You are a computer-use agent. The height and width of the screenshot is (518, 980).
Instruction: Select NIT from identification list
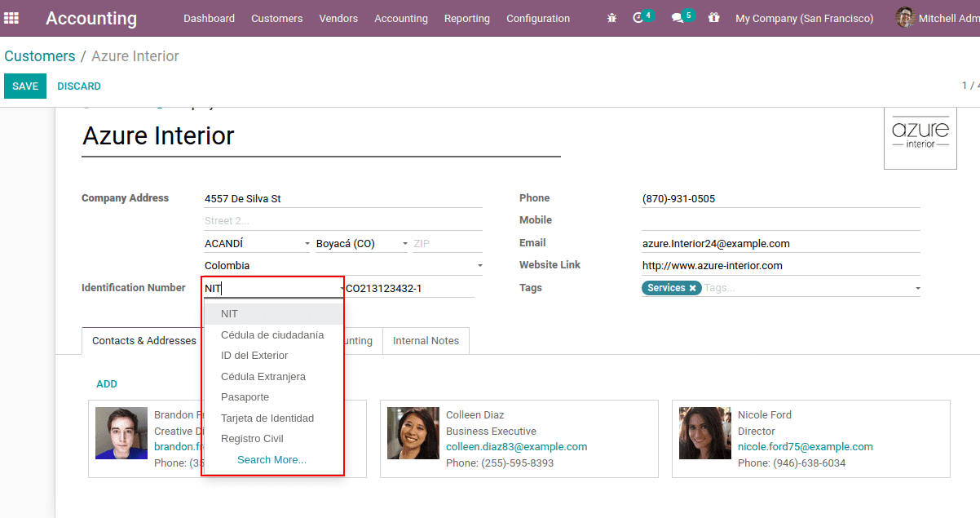273,314
